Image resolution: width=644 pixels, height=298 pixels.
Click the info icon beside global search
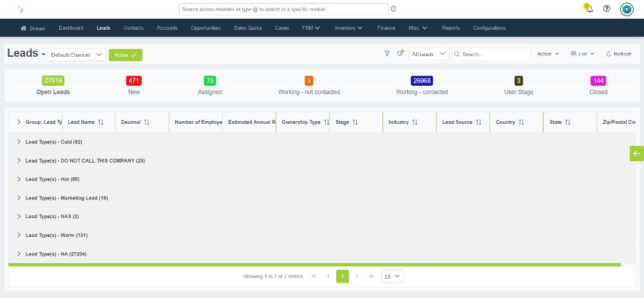point(393,9)
